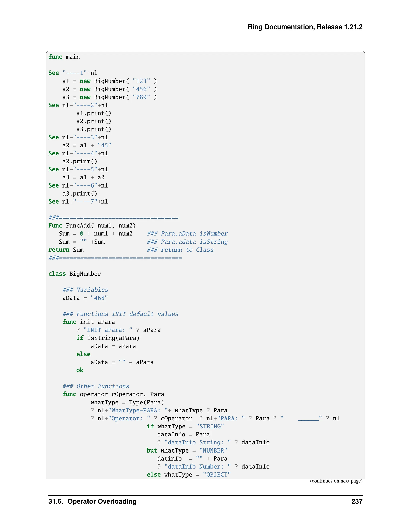The width and height of the screenshot is (411, 532).
Task: Click the 'if isString(aPara)' condition
Action: tap(108, 338)
